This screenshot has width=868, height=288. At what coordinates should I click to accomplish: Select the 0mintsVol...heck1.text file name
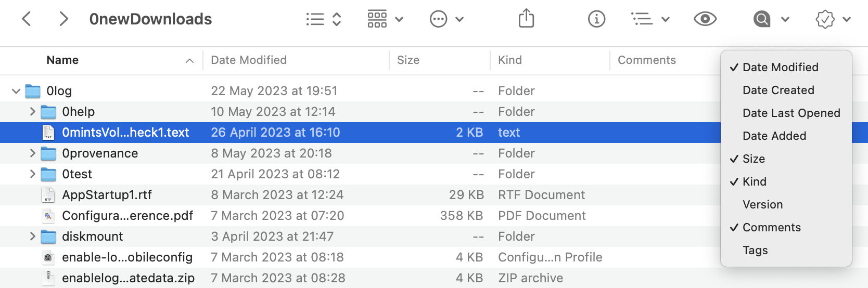point(125,133)
